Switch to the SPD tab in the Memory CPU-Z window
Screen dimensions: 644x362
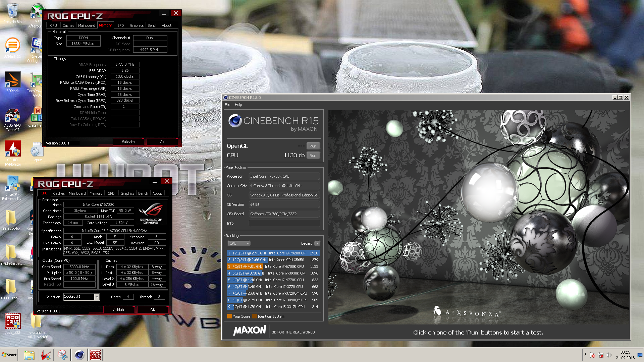pyautogui.click(x=121, y=25)
